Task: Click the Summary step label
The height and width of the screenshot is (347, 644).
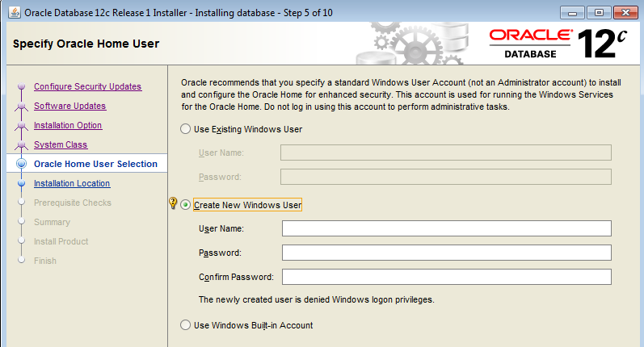Action: pos(52,222)
